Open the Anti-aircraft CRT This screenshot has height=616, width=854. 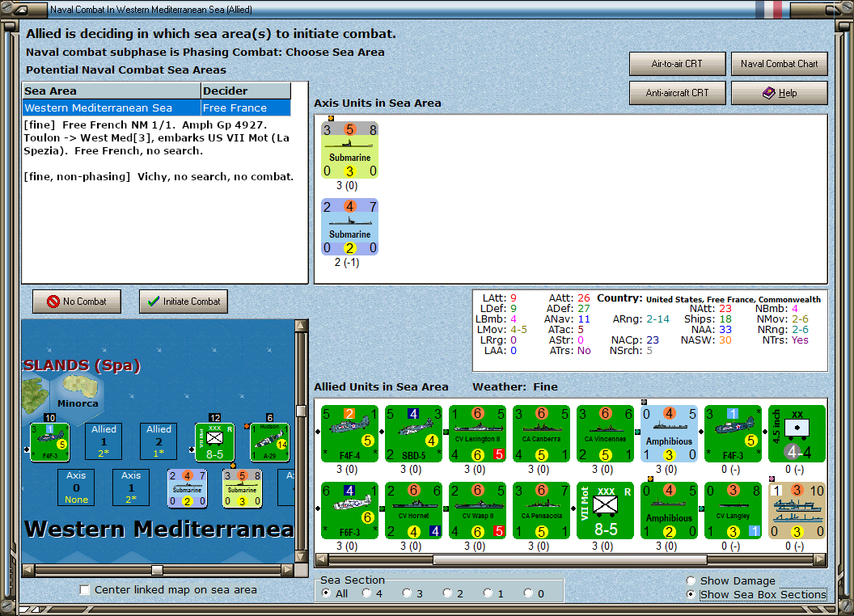(x=677, y=93)
